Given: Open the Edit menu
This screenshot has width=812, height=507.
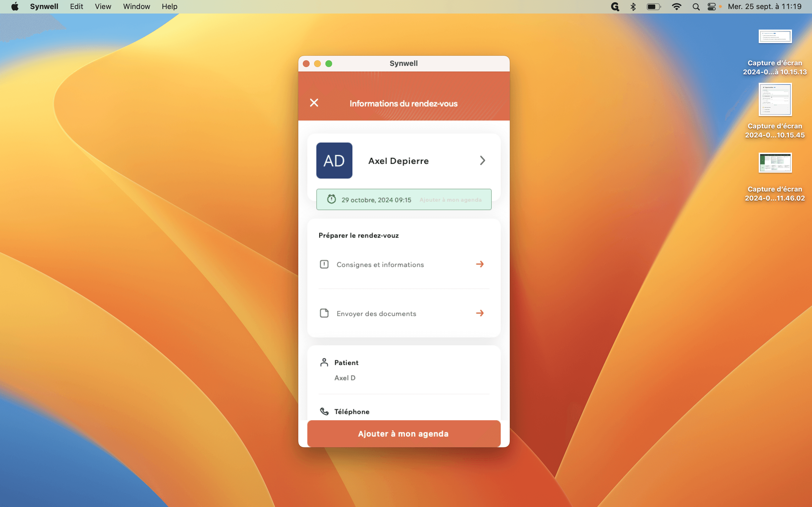Looking at the screenshot, I should point(76,7).
